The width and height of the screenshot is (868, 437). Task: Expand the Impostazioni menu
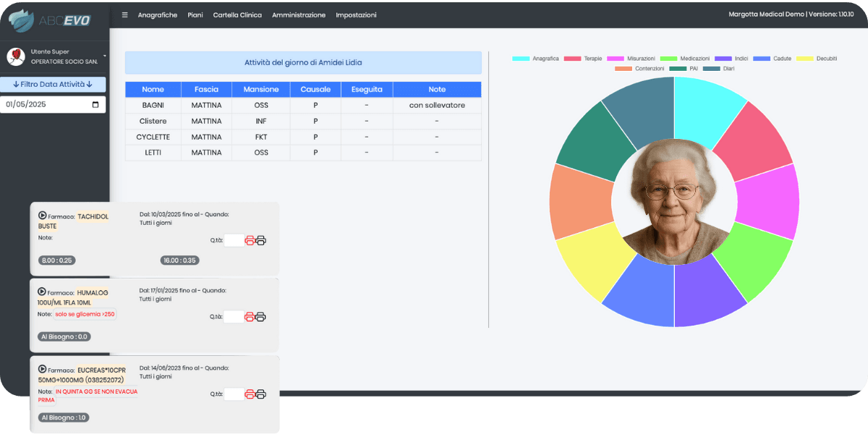tap(356, 15)
